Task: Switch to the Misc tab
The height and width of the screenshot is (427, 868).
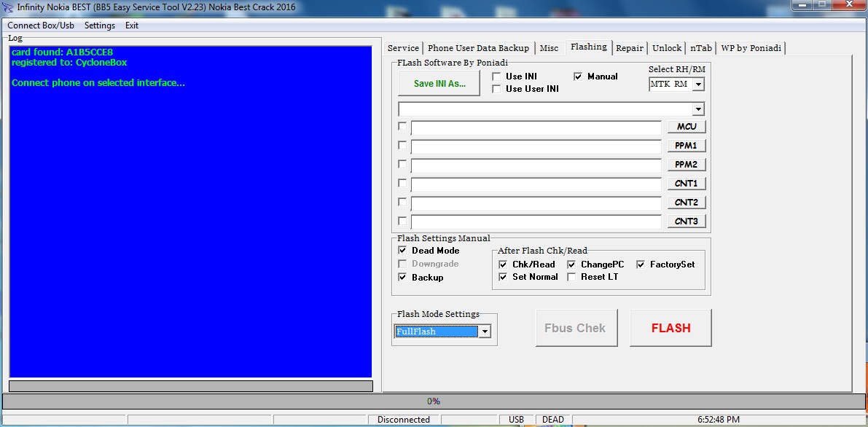Action: [549, 48]
